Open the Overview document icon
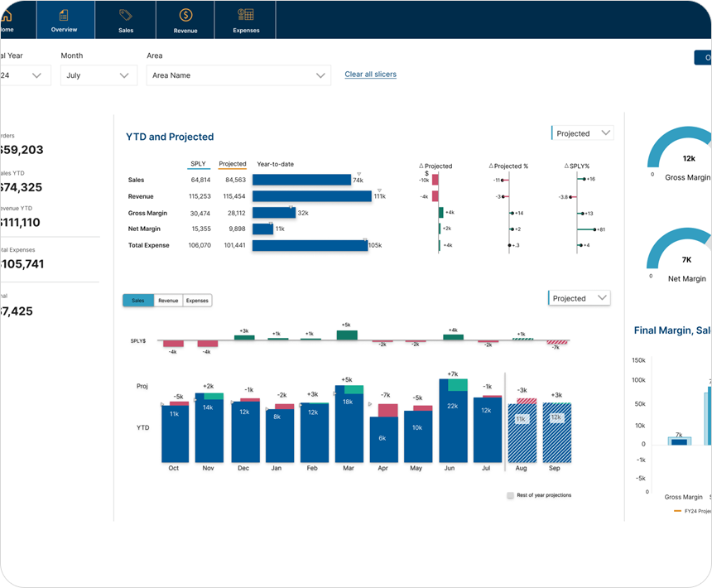712x588 pixels. tap(64, 16)
